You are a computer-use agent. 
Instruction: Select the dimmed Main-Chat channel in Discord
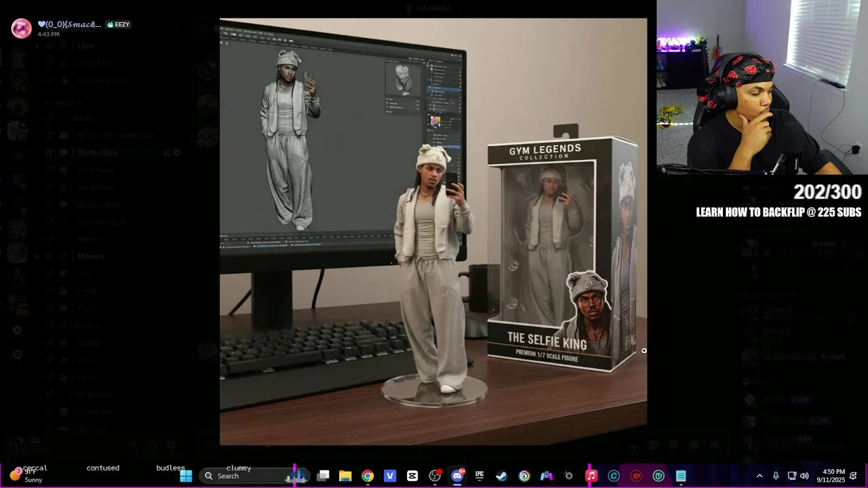pos(97,152)
